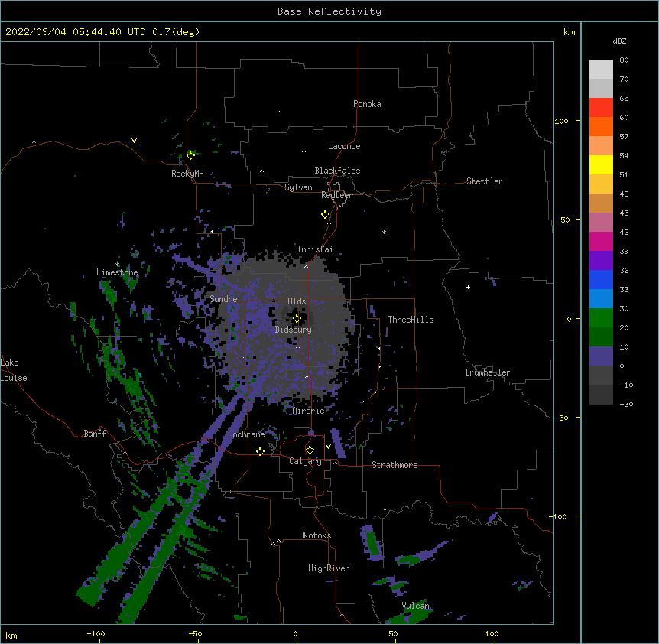The height and width of the screenshot is (644, 659).
Task: Select the dark green 10-20 dBZ swatch
Action: pos(601,337)
